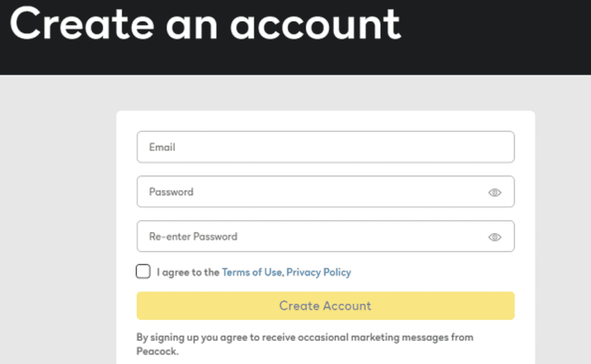
Task: Click the eye icon beside Re-enter Password
Action: 494,237
